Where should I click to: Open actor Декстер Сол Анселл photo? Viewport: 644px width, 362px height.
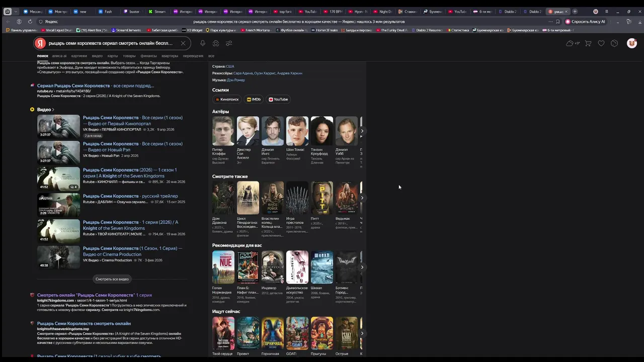248,131
